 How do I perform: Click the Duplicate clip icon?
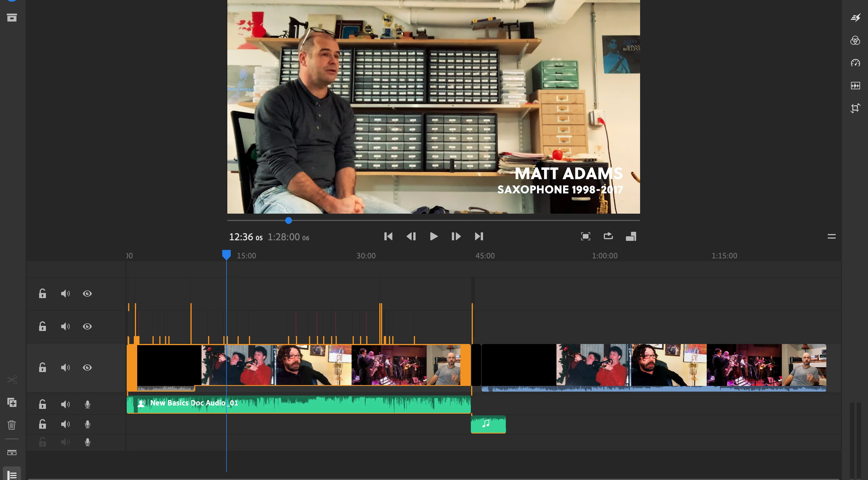pos(12,403)
